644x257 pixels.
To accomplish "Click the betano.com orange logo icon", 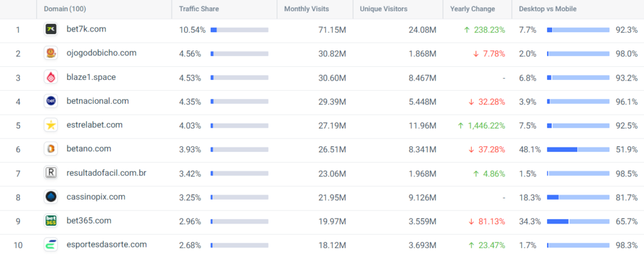I will 51,149.
